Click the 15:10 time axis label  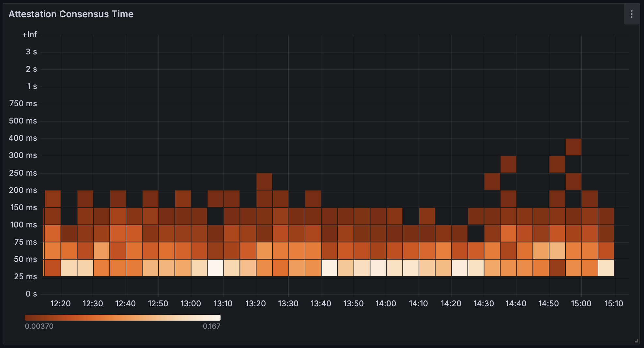614,304
